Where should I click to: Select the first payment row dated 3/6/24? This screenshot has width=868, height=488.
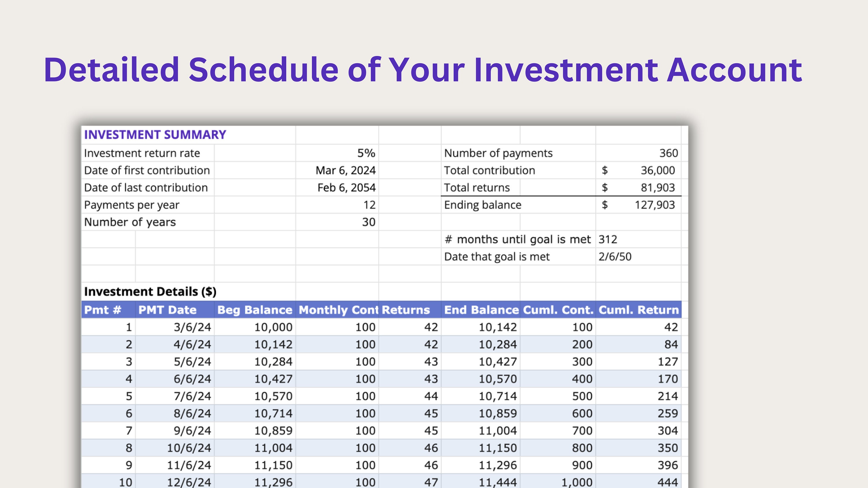pyautogui.click(x=191, y=327)
